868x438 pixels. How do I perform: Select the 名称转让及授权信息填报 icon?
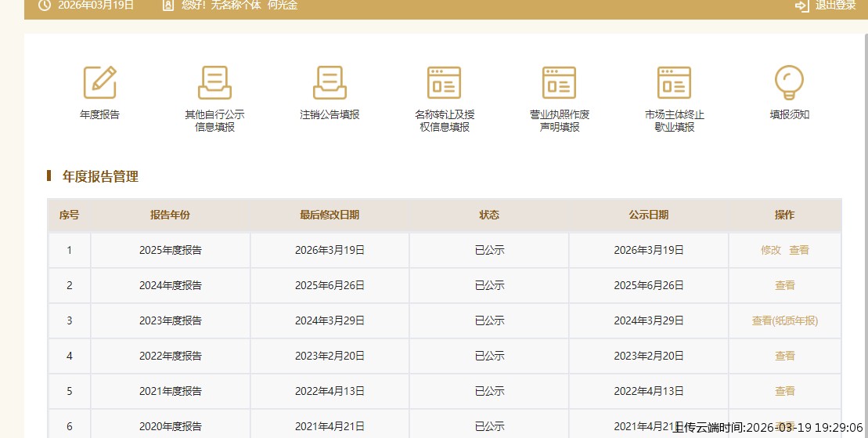pyautogui.click(x=444, y=82)
